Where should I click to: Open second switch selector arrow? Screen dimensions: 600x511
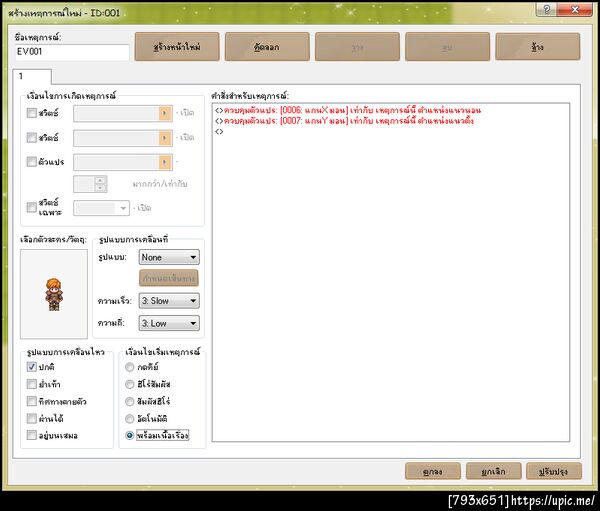(165, 138)
